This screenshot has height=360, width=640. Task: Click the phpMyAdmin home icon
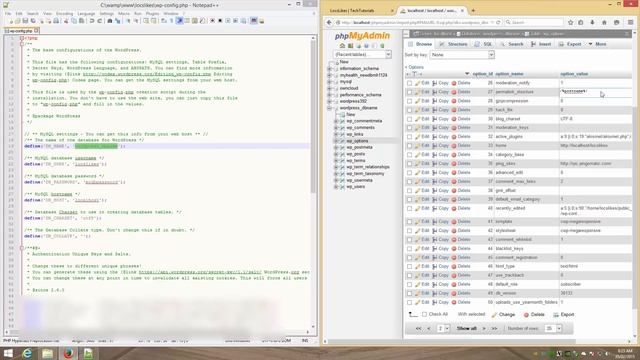[x=342, y=46]
